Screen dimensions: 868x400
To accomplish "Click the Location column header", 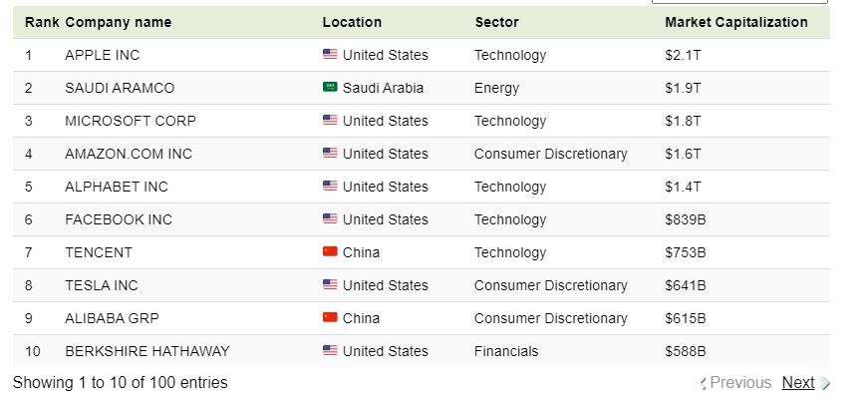I will pyautogui.click(x=352, y=22).
